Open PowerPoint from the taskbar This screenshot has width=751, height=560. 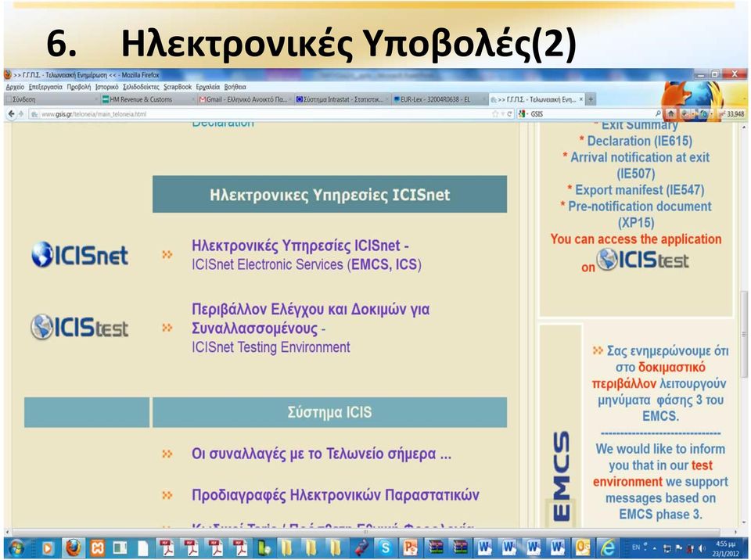(x=411, y=547)
